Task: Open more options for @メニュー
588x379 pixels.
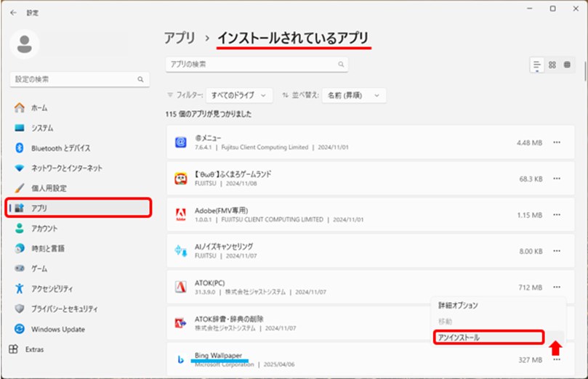Action: [557, 142]
